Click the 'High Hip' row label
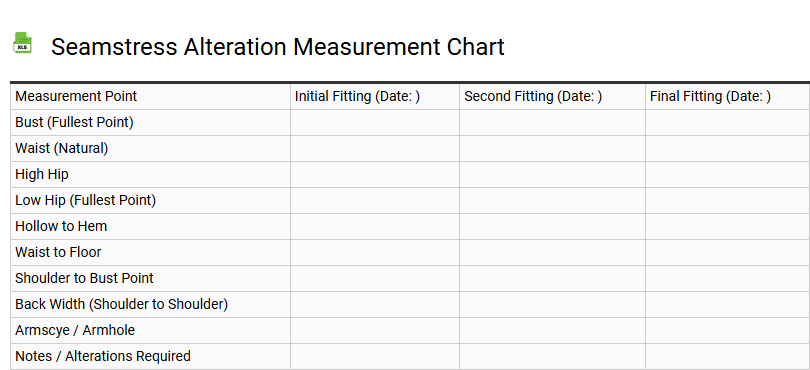This screenshot has width=810, height=370. [x=42, y=174]
